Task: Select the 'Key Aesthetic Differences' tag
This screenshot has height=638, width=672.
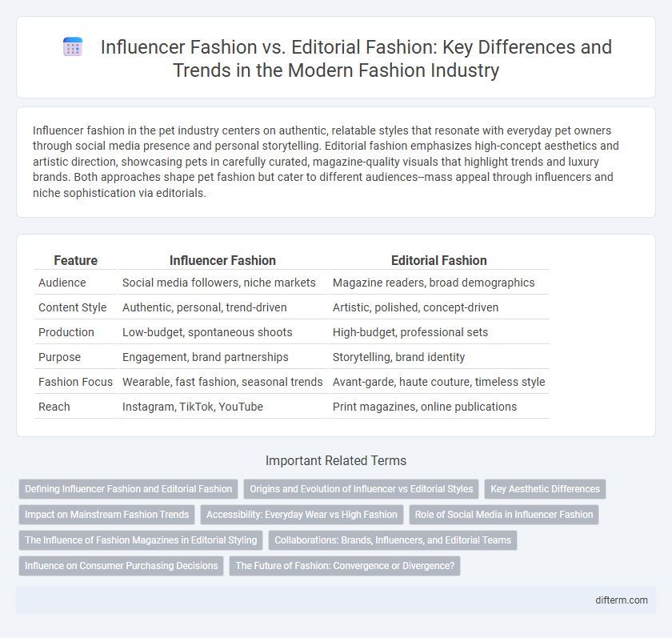Action: pyautogui.click(x=545, y=489)
